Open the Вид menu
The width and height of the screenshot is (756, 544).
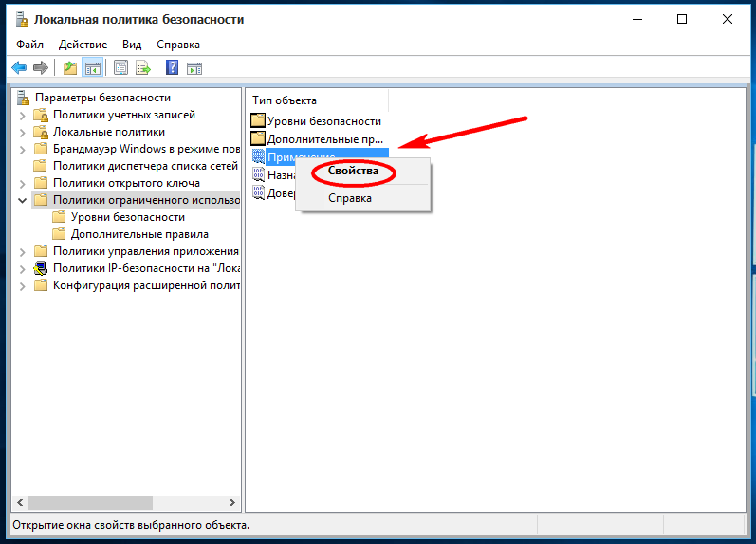click(132, 45)
